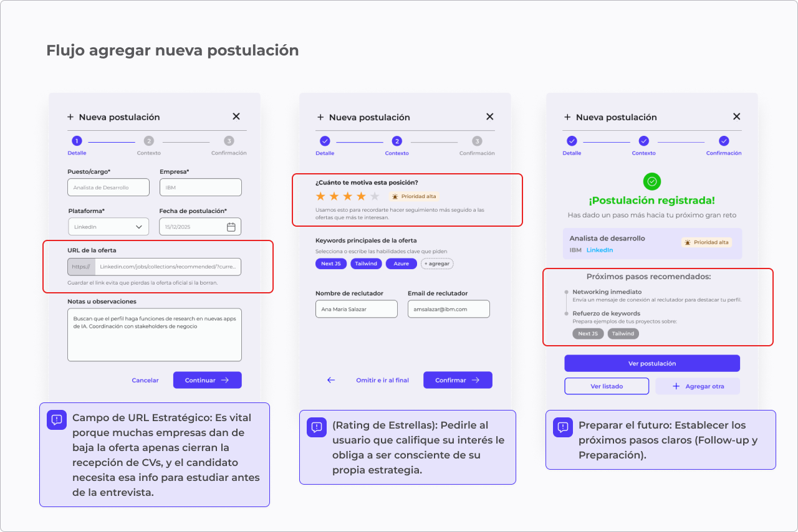The width and height of the screenshot is (798, 532).
Task: Select the comment icon on the URL annotation box
Action: [x=57, y=420]
